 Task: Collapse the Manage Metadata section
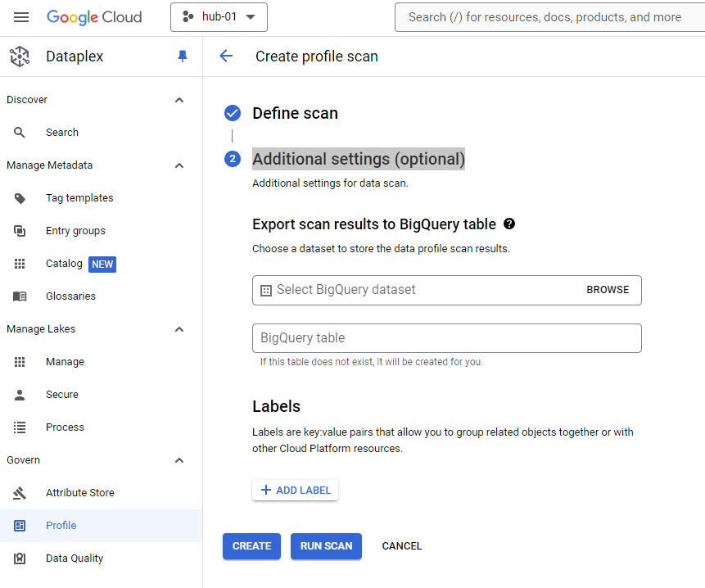point(179,165)
